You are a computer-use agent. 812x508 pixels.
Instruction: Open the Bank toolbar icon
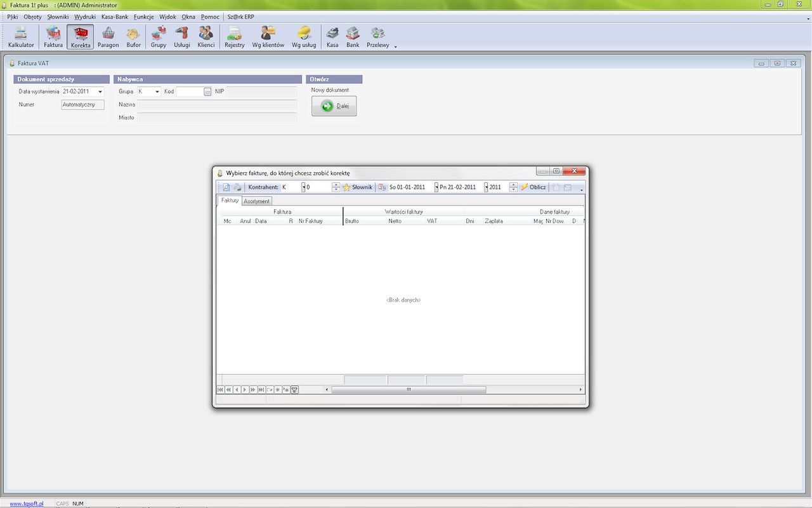tap(353, 37)
